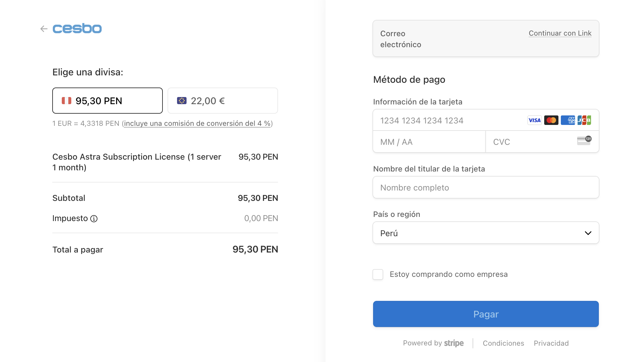The image size is (644, 362).
Task: Click the Cesbo logo
Action: click(77, 28)
